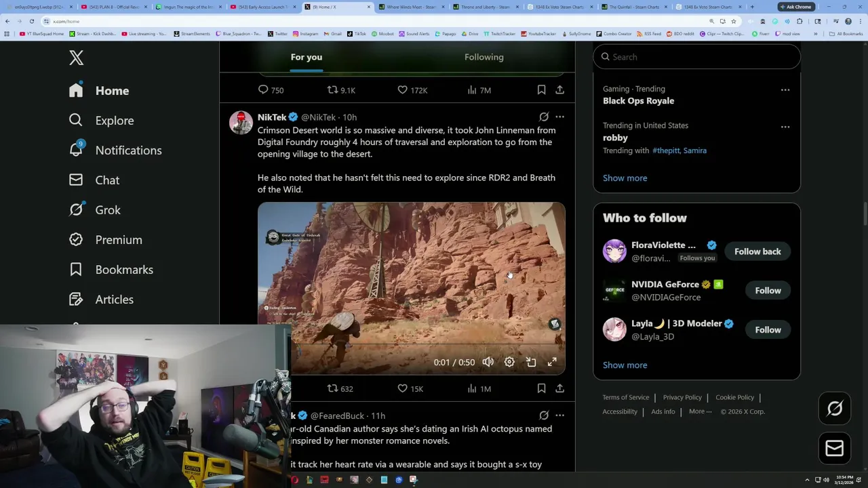Switch to the Following tab
Image resolution: width=868 pixels, height=488 pixels.
484,57
